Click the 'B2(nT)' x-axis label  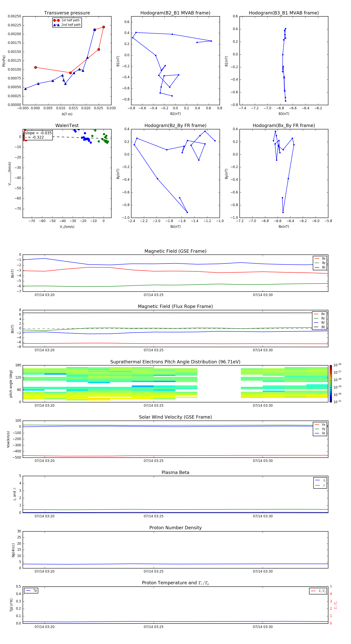point(175,114)
